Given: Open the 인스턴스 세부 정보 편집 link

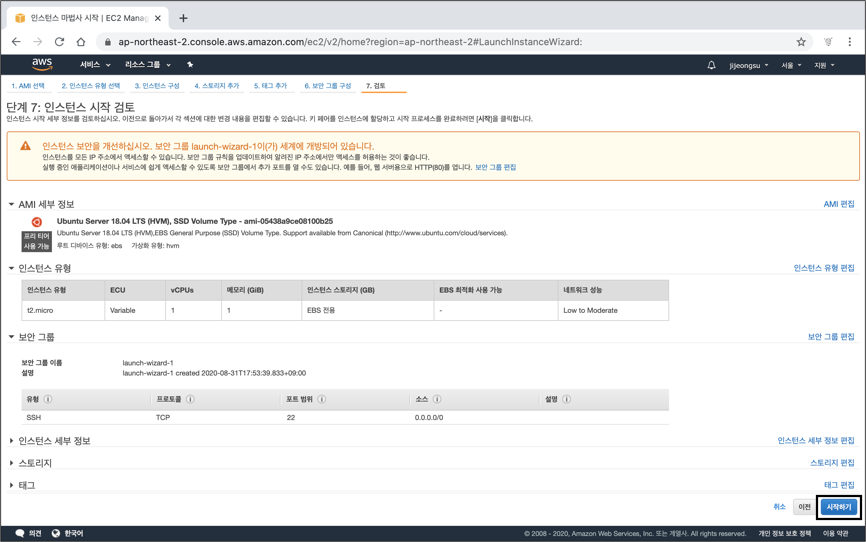Looking at the screenshot, I should point(816,440).
